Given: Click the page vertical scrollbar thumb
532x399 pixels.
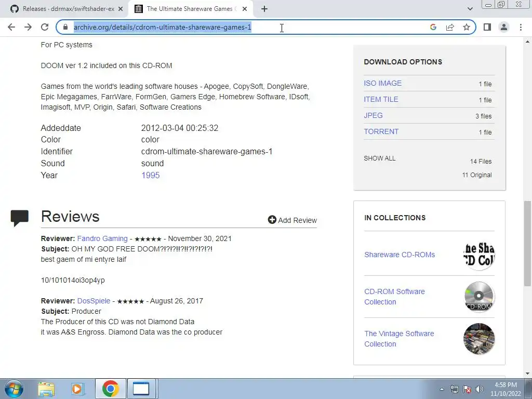Looking at the screenshot, I should [527, 243].
